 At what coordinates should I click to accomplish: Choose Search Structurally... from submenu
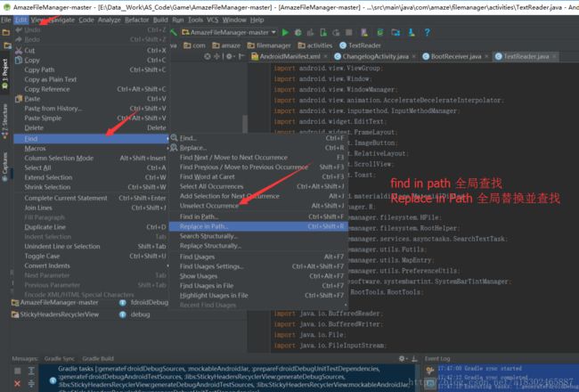point(257,236)
